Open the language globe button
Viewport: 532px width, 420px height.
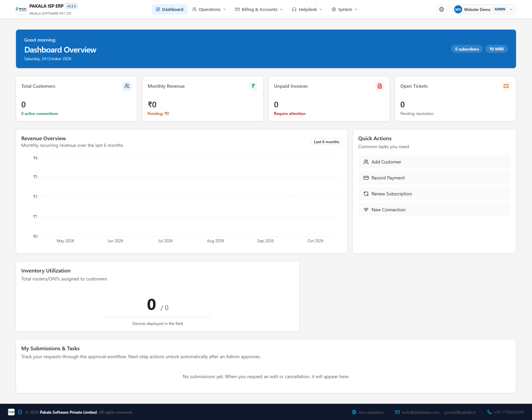442,9
